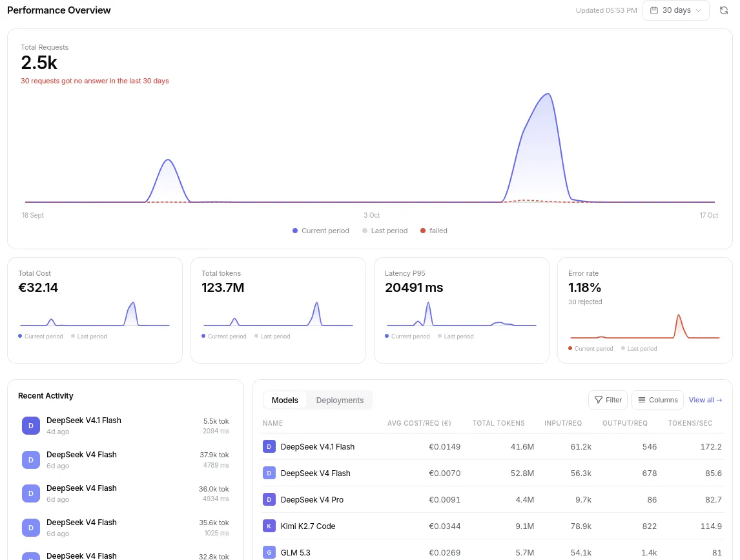The image size is (740, 560).
Task: Click the 172.2 tokens/sec cell
Action: pos(711,447)
